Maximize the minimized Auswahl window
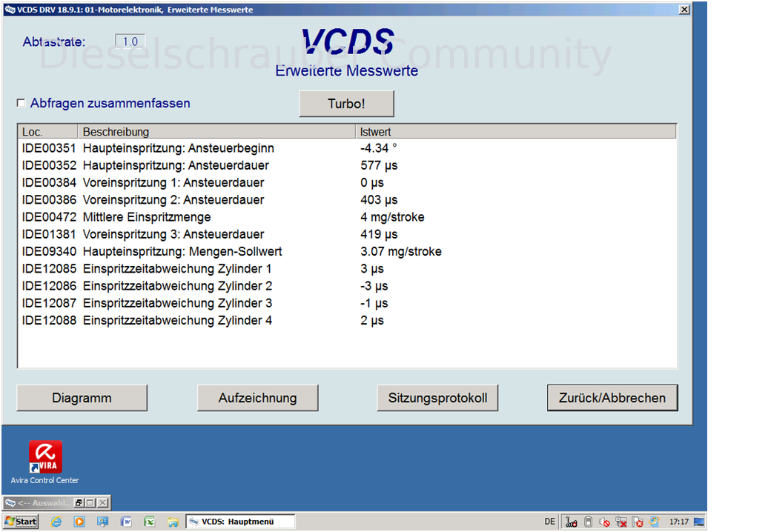 click(90, 503)
